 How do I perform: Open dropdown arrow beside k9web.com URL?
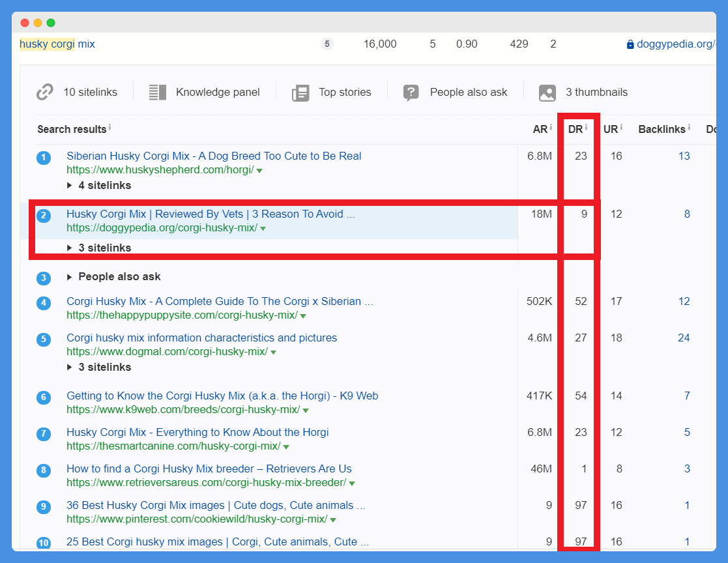pyautogui.click(x=306, y=411)
